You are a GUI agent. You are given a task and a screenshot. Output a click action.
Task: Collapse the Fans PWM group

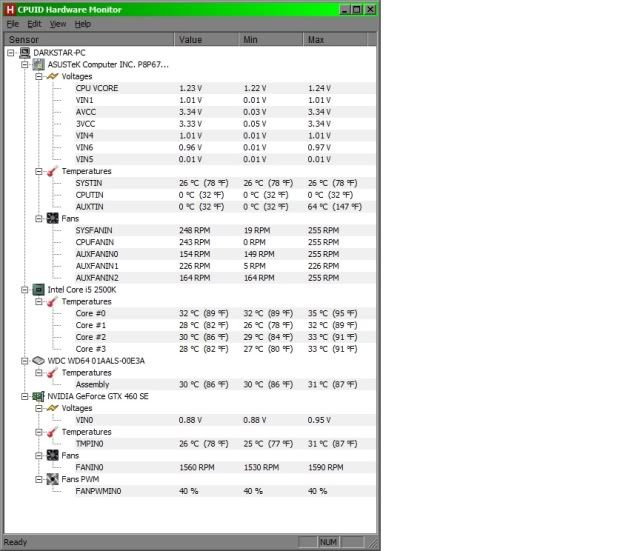click(39, 479)
